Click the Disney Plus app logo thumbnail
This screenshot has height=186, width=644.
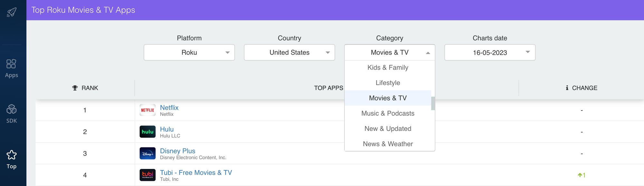pyautogui.click(x=147, y=153)
